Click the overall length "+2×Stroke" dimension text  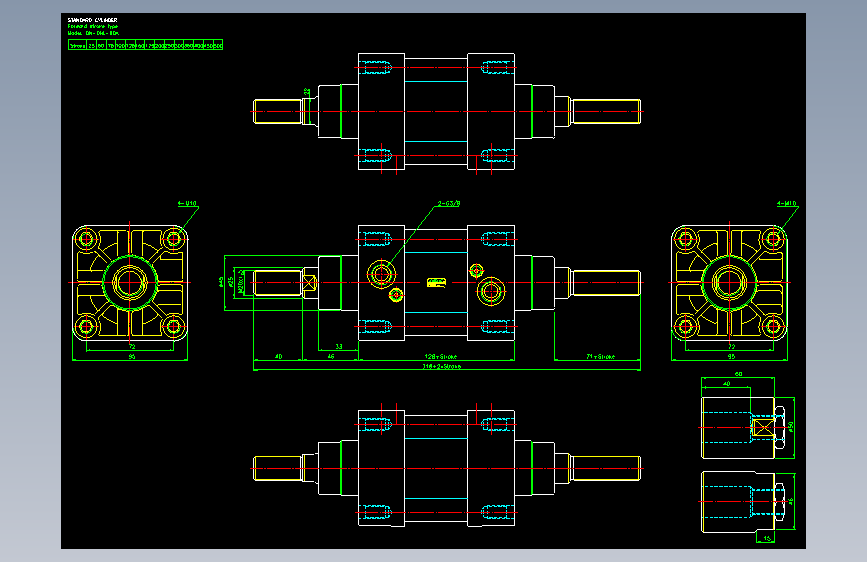tap(442, 366)
